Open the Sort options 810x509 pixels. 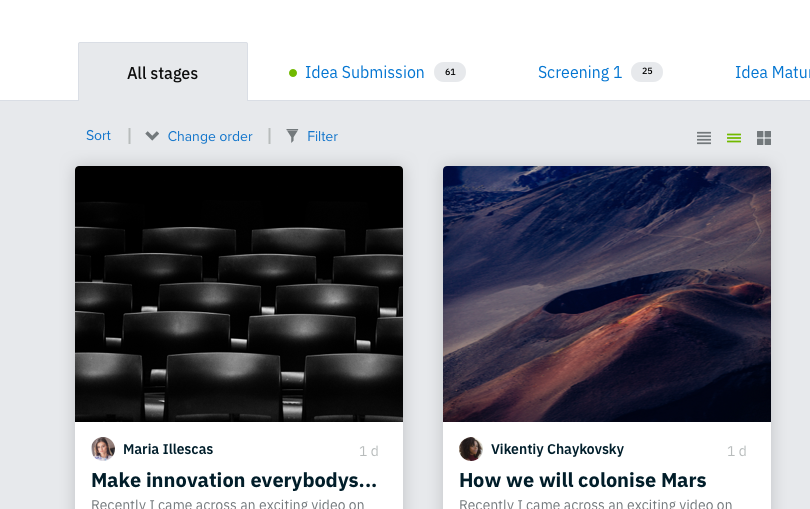(x=98, y=135)
